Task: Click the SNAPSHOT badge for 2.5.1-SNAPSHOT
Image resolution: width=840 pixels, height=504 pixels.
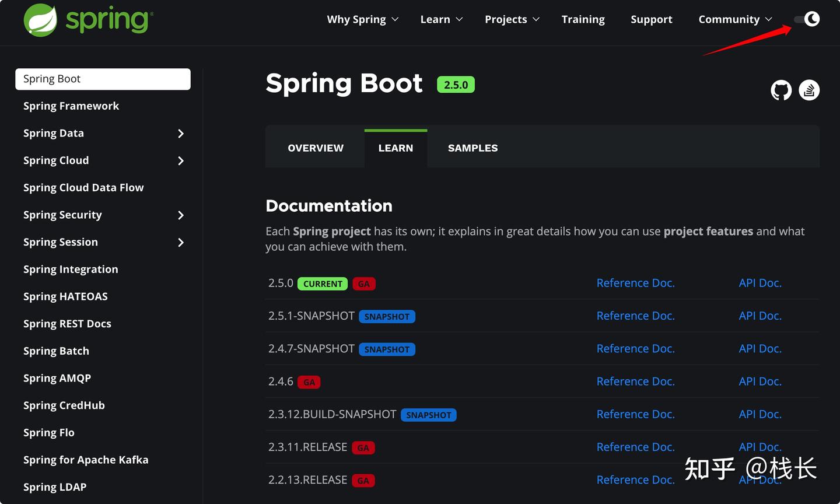Action: point(387,317)
